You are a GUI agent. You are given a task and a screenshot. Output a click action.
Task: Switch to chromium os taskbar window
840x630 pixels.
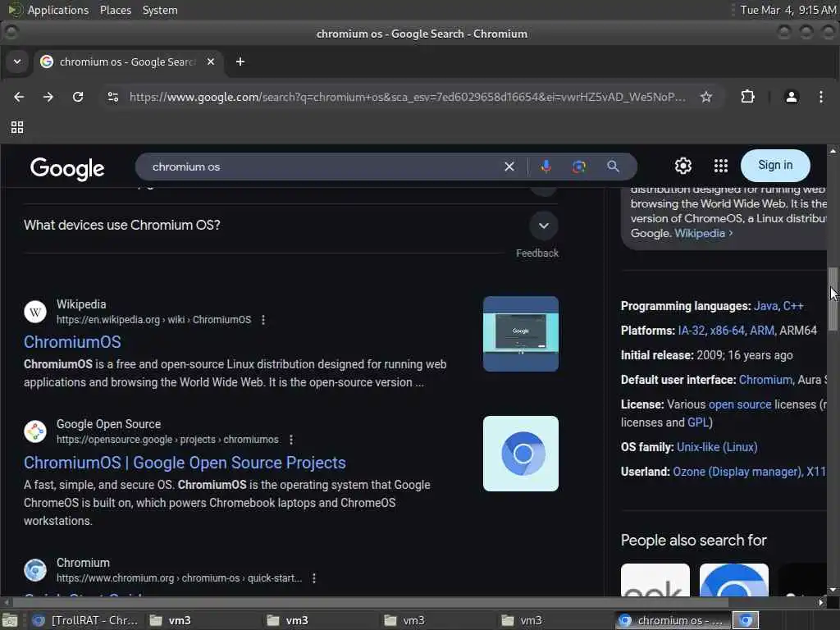click(673, 620)
